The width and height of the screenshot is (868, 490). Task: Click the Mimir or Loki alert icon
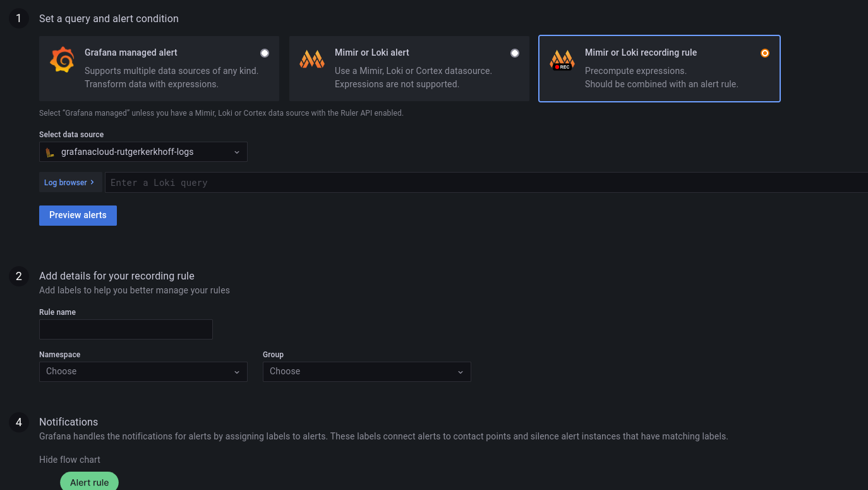coord(312,58)
